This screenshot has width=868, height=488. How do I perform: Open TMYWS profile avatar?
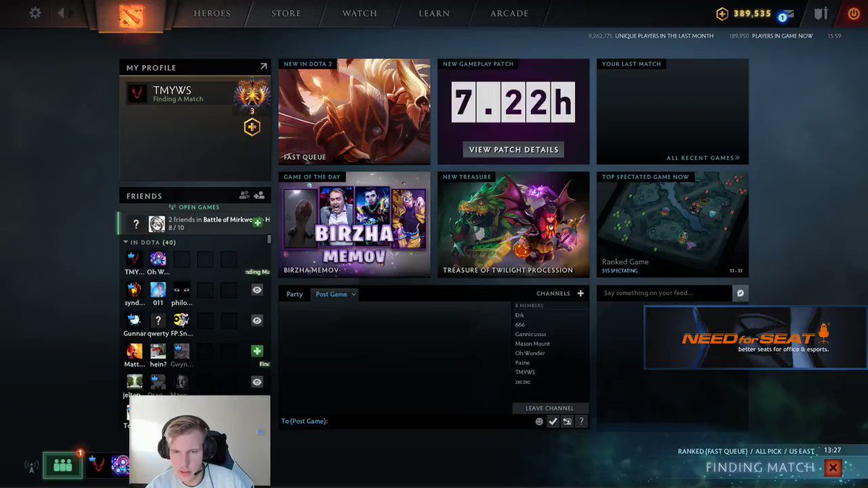(x=138, y=93)
